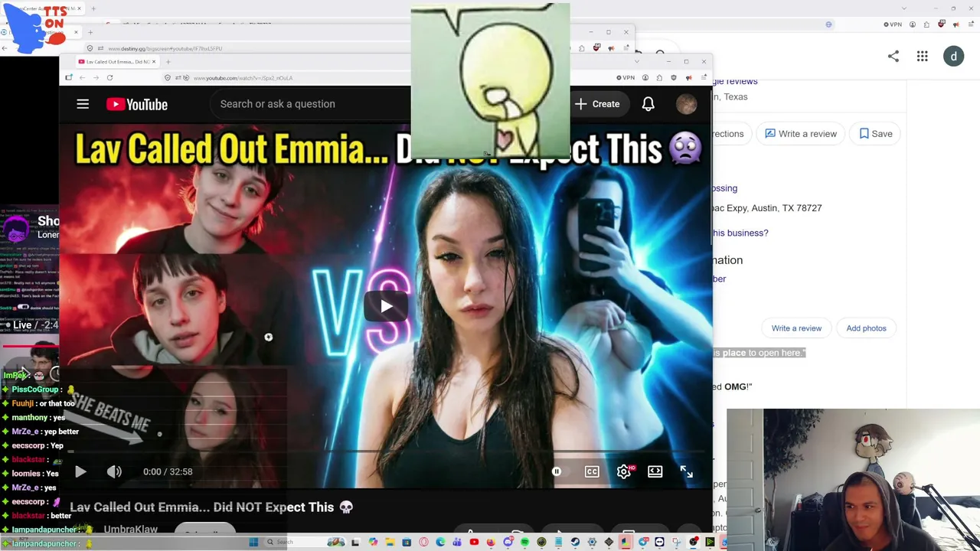The width and height of the screenshot is (980, 551).
Task: Mute the video with the speaker icon
Action: (x=114, y=471)
